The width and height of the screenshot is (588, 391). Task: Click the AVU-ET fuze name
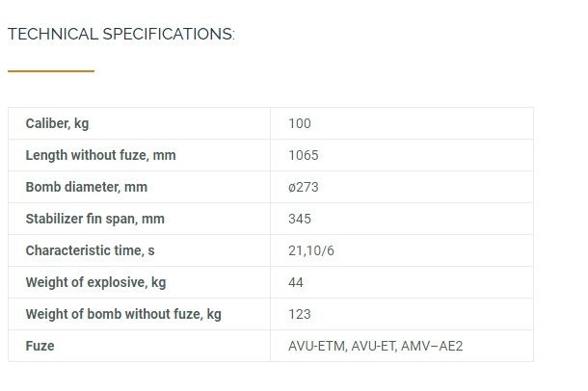pyautogui.click(x=376, y=346)
